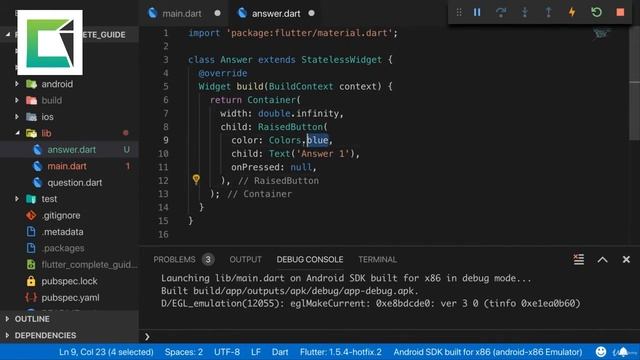Open the pubspec.yaml file
The image size is (640, 360).
69,297
